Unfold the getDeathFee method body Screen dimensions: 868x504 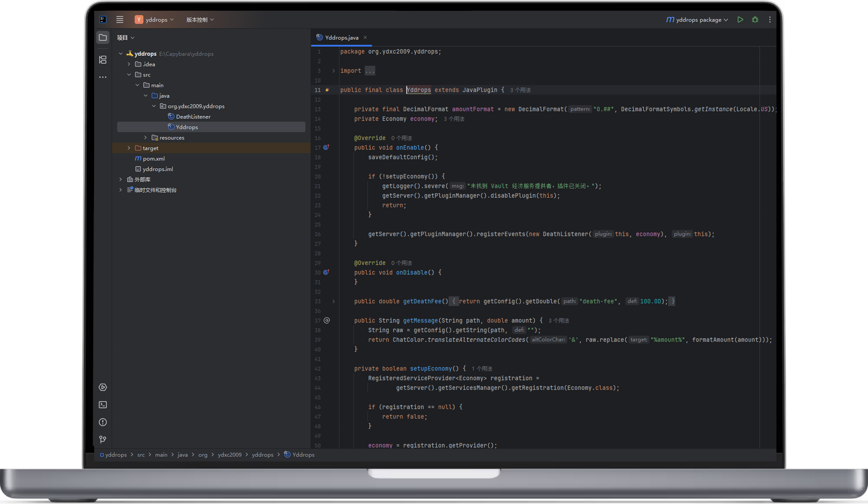coord(333,301)
